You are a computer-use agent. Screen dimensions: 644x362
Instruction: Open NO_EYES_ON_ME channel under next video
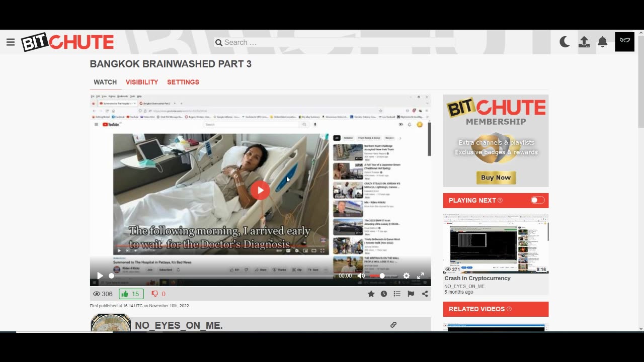click(x=464, y=286)
